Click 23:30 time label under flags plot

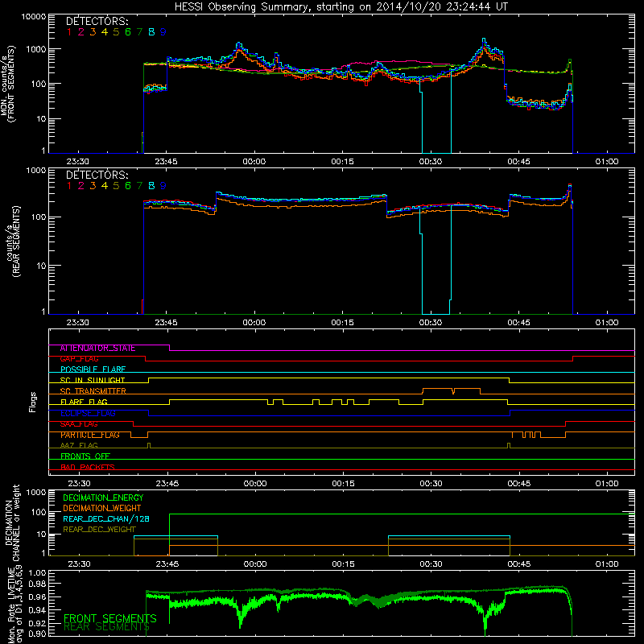[x=79, y=484]
